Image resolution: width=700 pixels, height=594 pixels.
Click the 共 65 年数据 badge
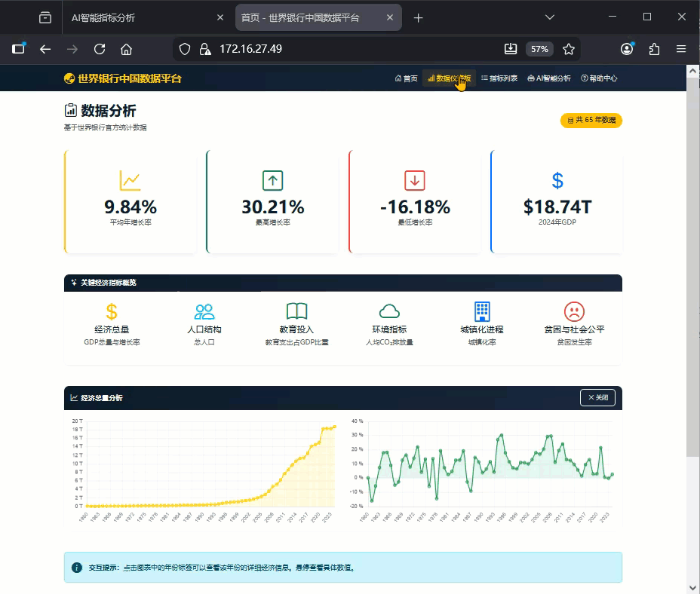coord(591,120)
